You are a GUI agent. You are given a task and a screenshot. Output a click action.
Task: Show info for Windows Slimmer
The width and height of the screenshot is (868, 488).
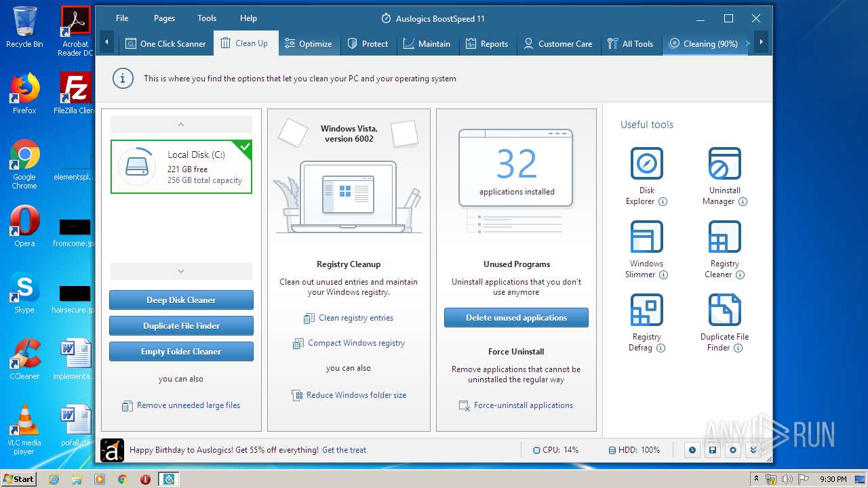point(664,274)
